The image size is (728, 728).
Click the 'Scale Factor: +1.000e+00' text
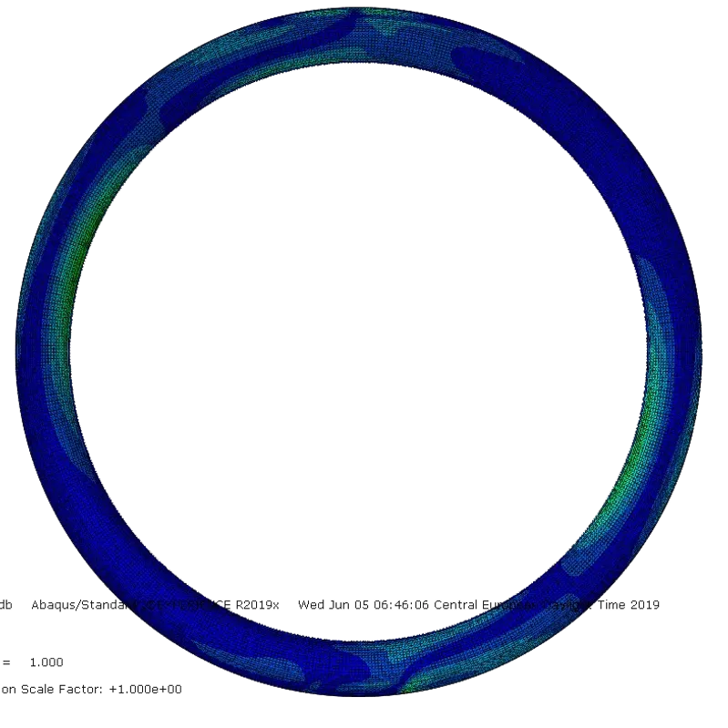tap(101, 689)
